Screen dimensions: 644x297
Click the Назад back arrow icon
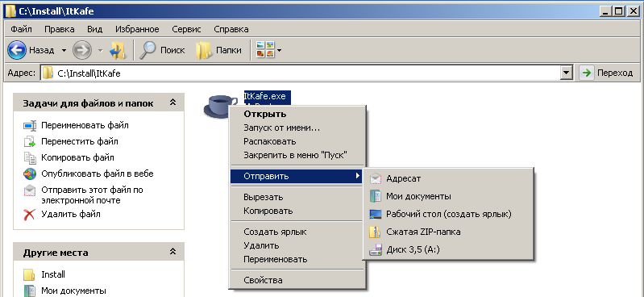(17, 50)
